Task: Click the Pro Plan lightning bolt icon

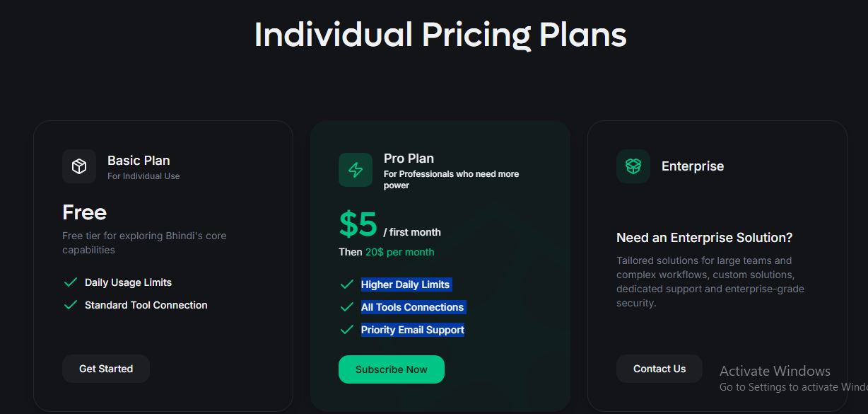Action: [x=356, y=170]
